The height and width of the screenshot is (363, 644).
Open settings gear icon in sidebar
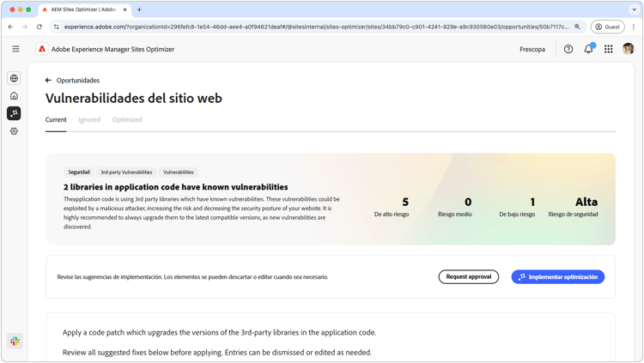(14, 131)
